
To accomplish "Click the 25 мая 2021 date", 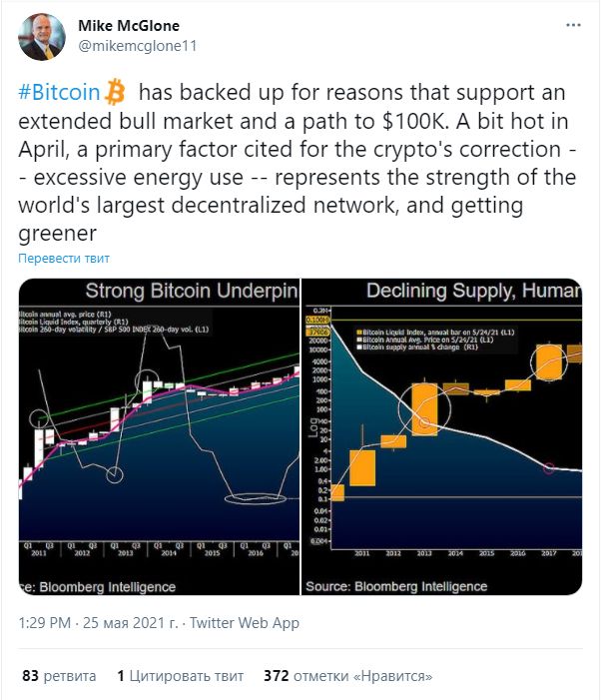I will point(131,622).
